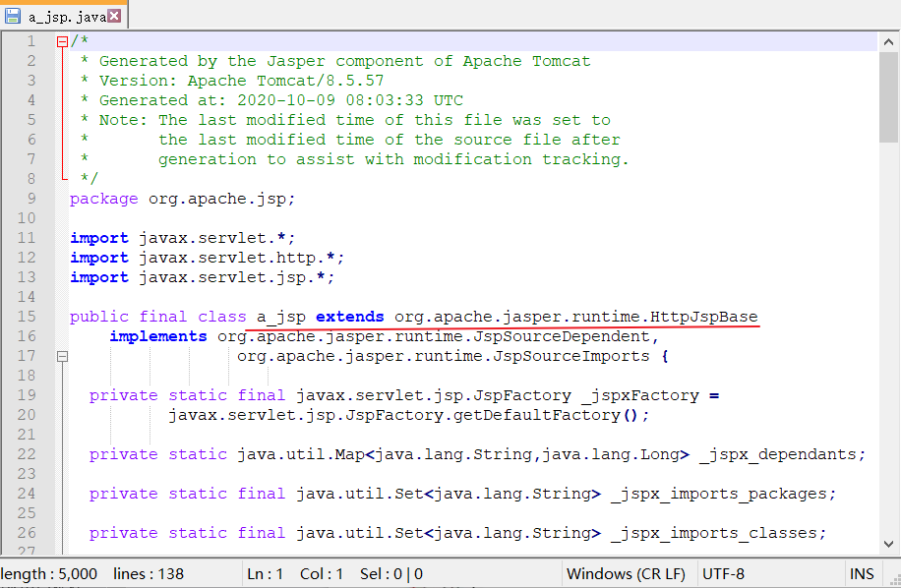The width and height of the screenshot is (901, 588).
Task: Click 'Jasper' in the line 2 comment
Action: tap(296, 61)
